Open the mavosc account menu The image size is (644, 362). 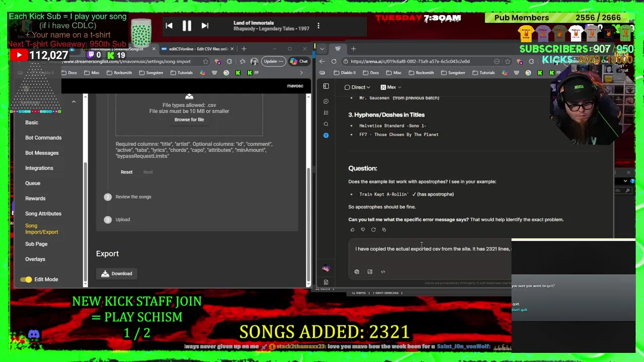[295, 86]
